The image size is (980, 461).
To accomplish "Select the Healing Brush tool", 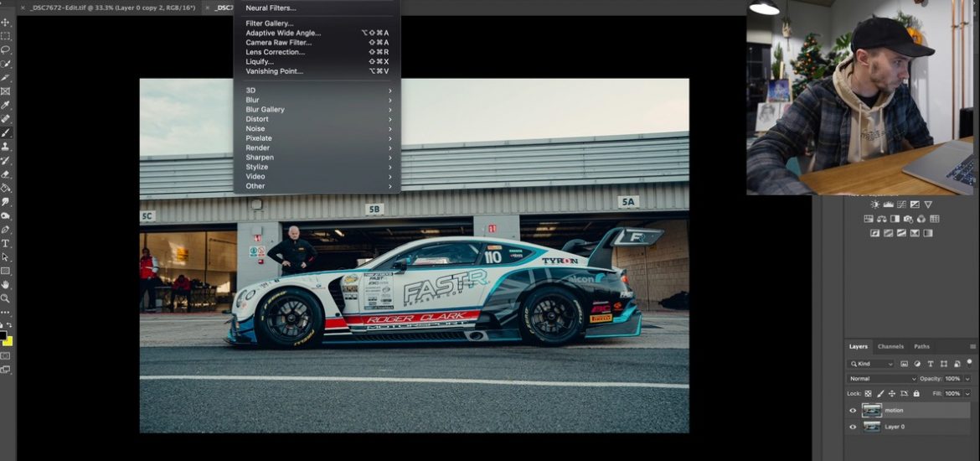I will pyautogui.click(x=5, y=119).
